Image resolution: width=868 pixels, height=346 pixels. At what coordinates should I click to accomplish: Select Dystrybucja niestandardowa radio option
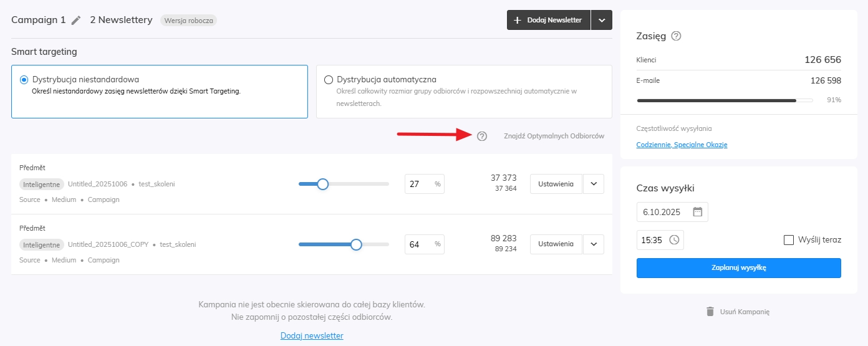24,80
